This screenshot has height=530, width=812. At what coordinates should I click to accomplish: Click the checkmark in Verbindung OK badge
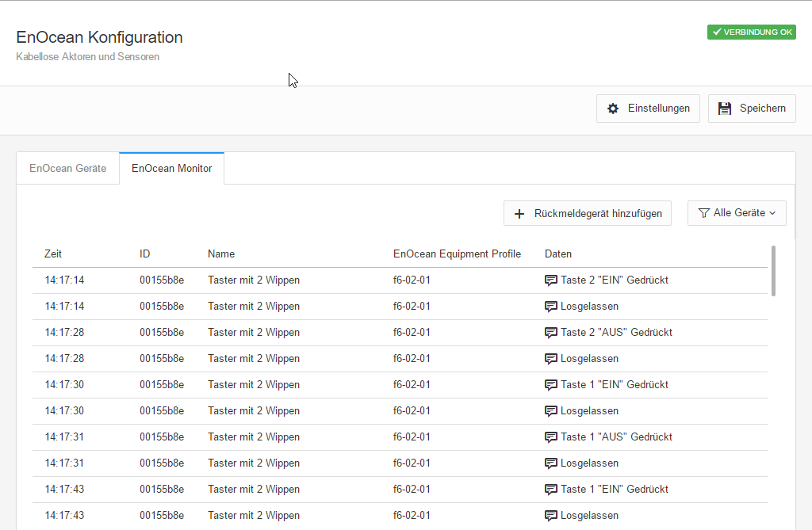[x=717, y=32]
